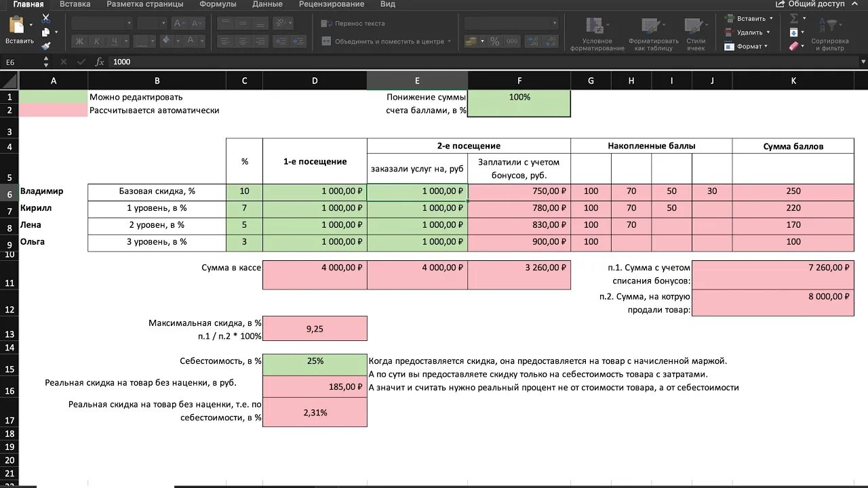868x488 pixels.
Task: Click the Paste (Вставить) clipboard icon
Action: coord(16,26)
